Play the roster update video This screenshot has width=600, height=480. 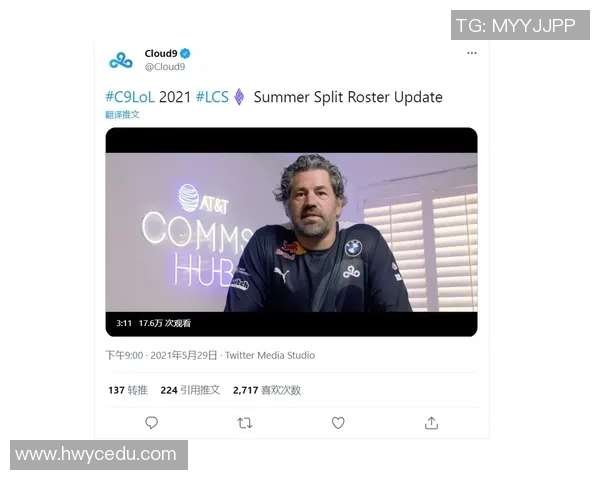[x=291, y=232]
